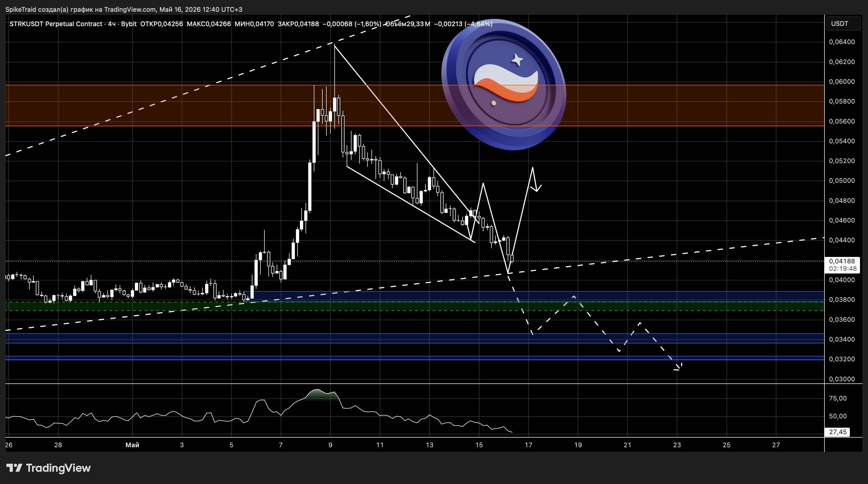Click the 0,06200 price scale label
Screen dimensions: 868x484
(842, 62)
